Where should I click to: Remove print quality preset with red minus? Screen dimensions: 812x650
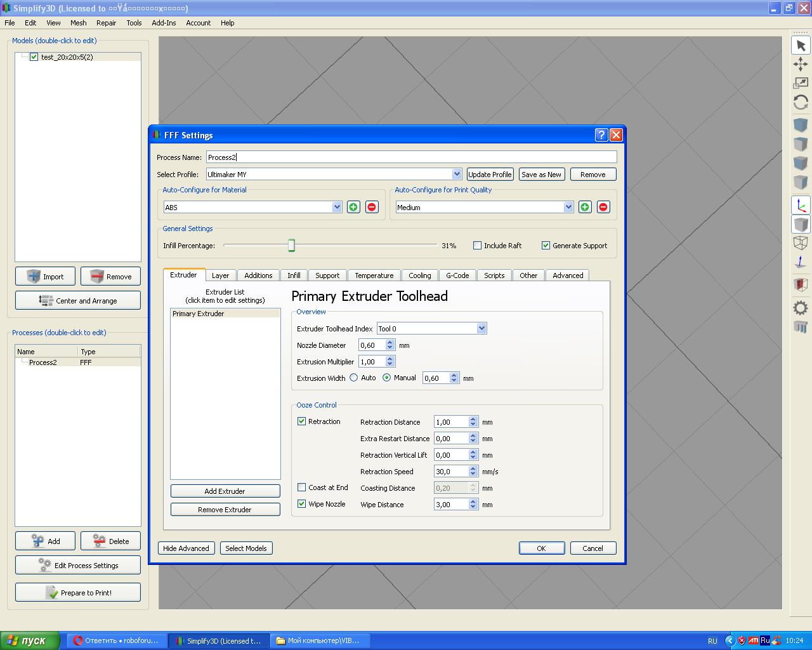603,207
